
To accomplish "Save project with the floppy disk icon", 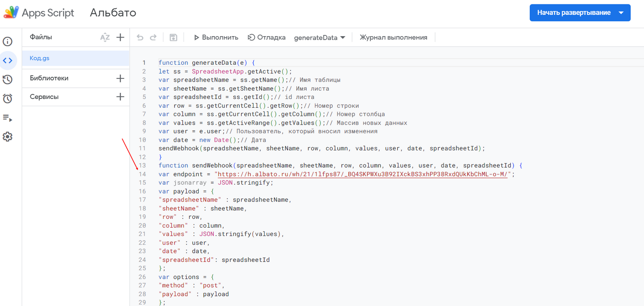I will pyautogui.click(x=173, y=37).
